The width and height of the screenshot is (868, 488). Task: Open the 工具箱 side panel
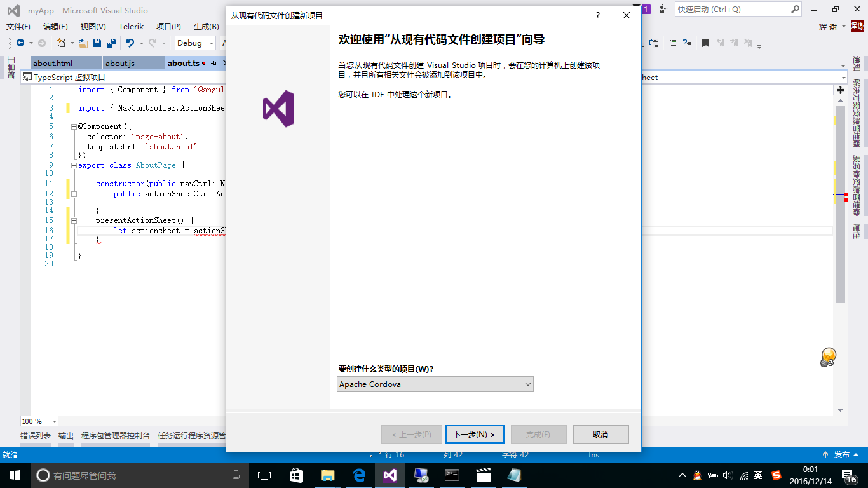click(10, 67)
